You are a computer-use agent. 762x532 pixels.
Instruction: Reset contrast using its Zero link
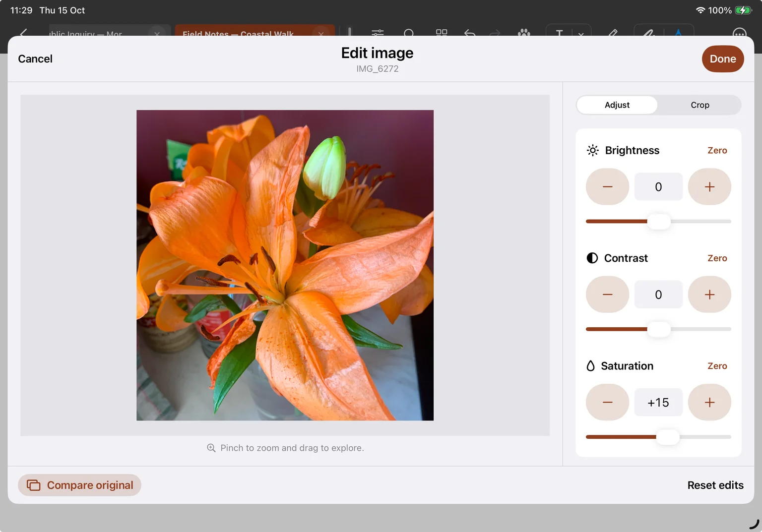point(717,258)
